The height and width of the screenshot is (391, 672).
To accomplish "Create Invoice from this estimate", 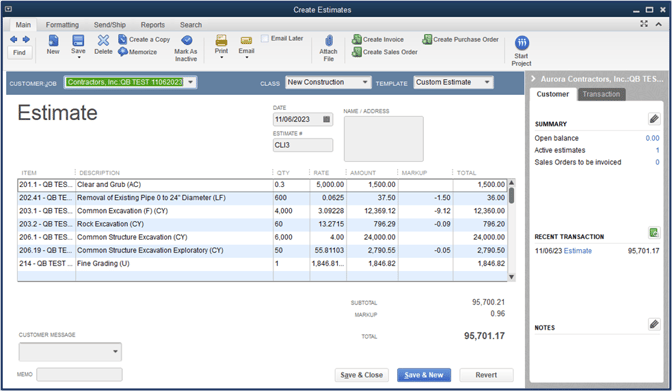I will click(x=378, y=39).
